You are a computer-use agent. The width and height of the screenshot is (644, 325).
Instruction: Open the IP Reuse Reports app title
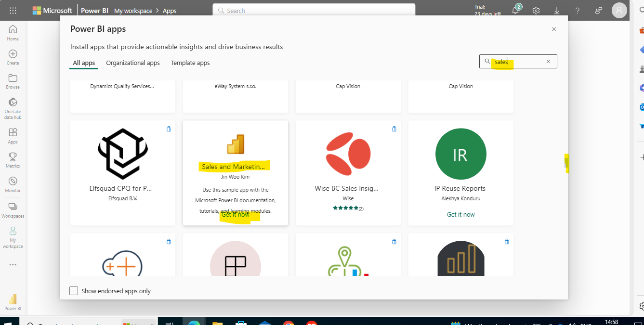461,188
